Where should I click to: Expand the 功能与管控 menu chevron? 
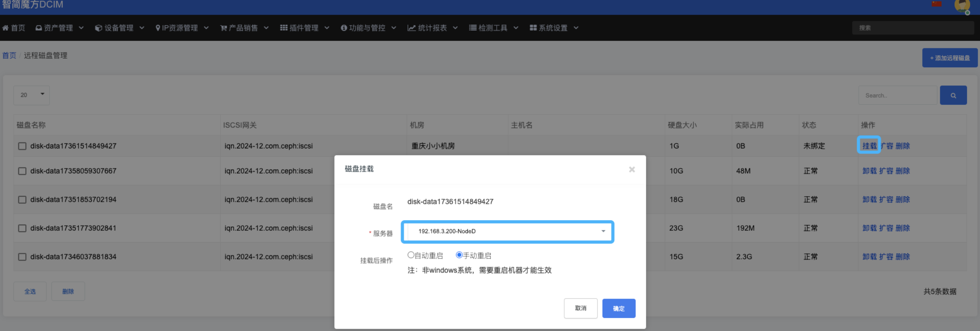point(394,28)
